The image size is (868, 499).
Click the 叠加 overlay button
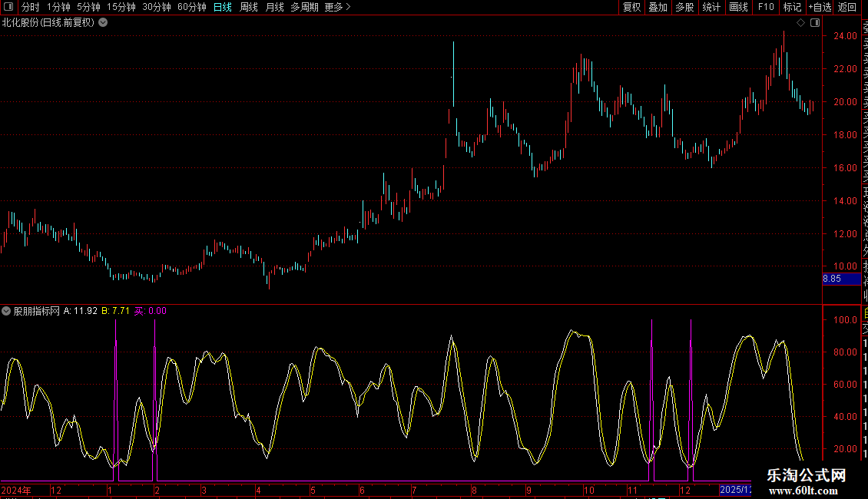pos(658,7)
